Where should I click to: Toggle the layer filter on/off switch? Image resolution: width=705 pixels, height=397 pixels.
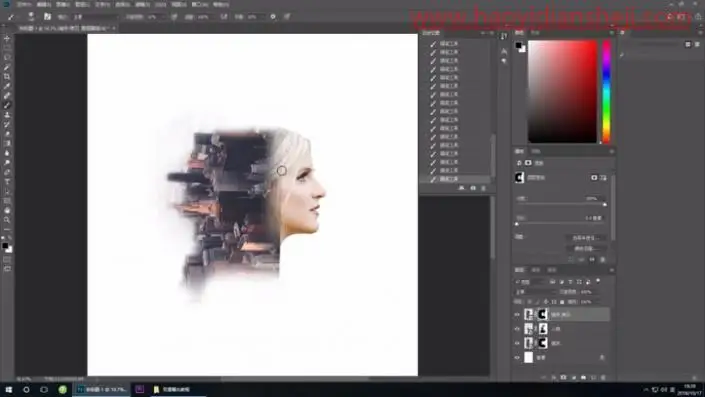click(598, 281)
